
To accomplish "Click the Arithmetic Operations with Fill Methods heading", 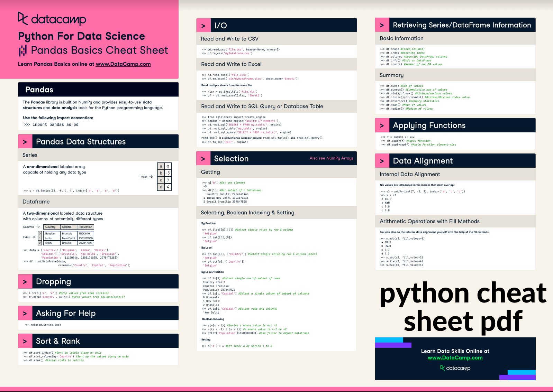I will click(x=429, y=221).
